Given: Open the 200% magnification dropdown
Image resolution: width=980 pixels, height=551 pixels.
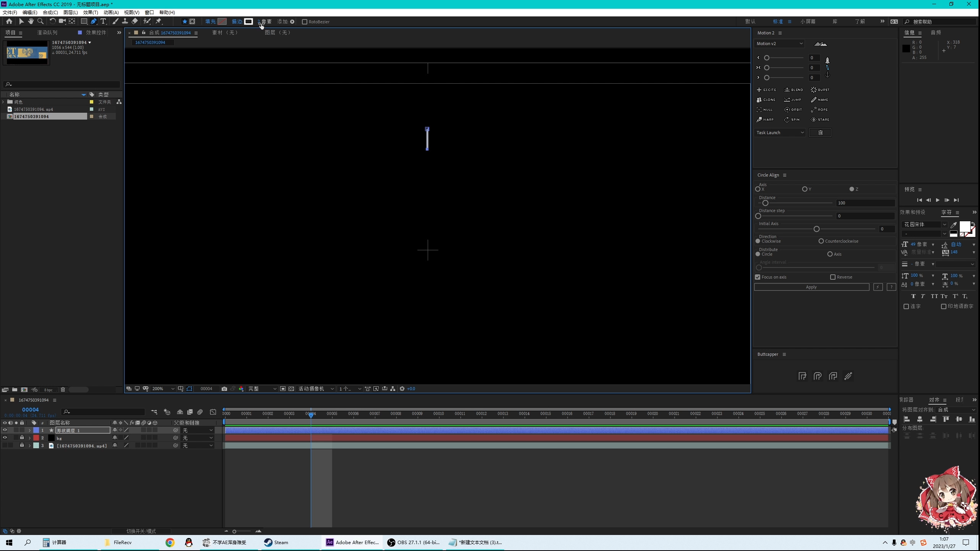Looking at the screenshot, I should click(x=163, y=389).
